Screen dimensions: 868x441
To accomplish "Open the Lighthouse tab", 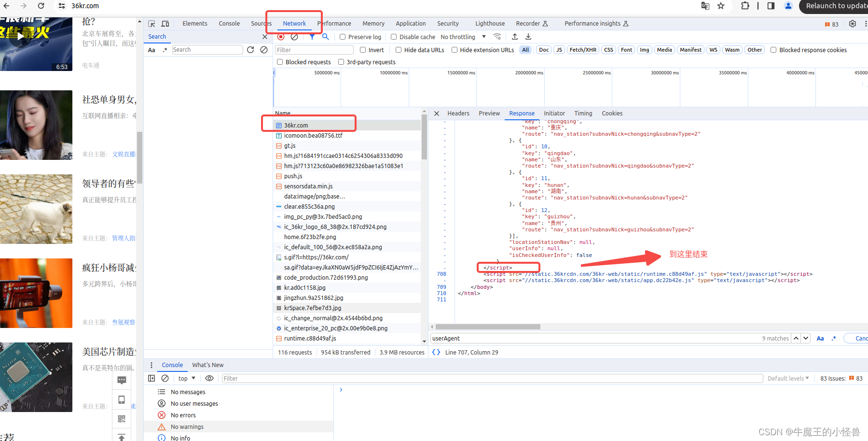I will click(490, 24).
